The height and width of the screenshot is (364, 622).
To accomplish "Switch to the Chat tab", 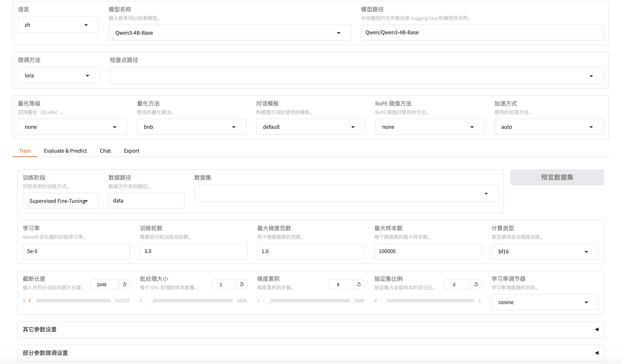I will coord(105,151).
